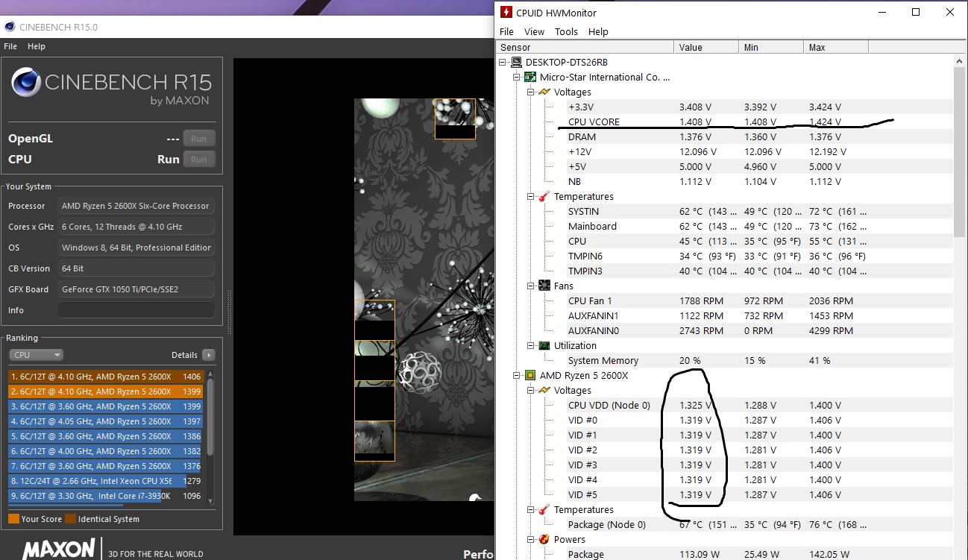Open the CPU ranking dropdown in Cinebench
This screenshot has height=560, width=968.
(36, 355)
